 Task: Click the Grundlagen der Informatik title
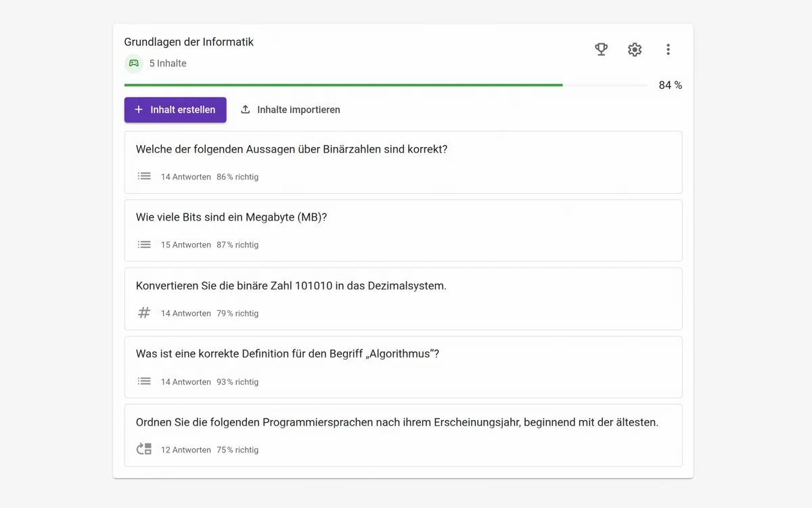pos(189,42)
